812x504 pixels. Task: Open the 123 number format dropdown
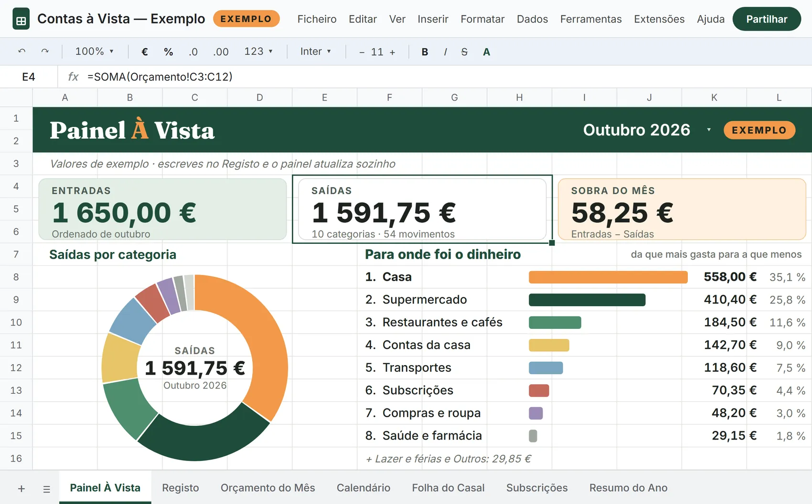point(258,51)
